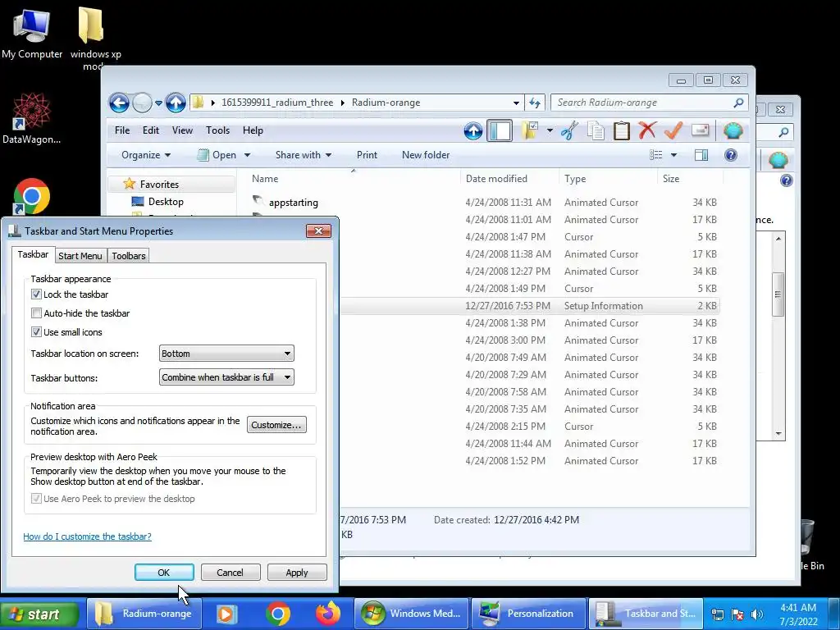Click the envelope Email icon
840x630 pixels.
pos(700,130)
